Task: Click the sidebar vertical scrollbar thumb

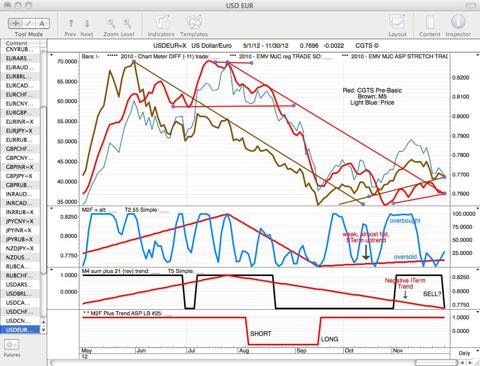Action: click(x=43, y=190)
